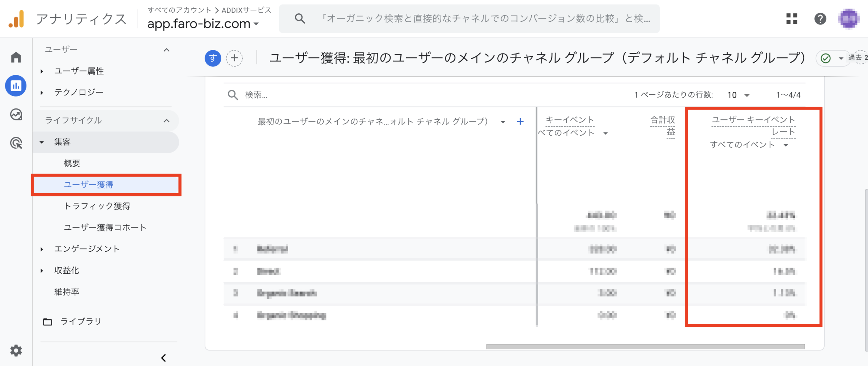The width and height of the screenshot is (868, 366).
Task: Sort by ユーザー キーイベント レート header
Action: point(753,125)
